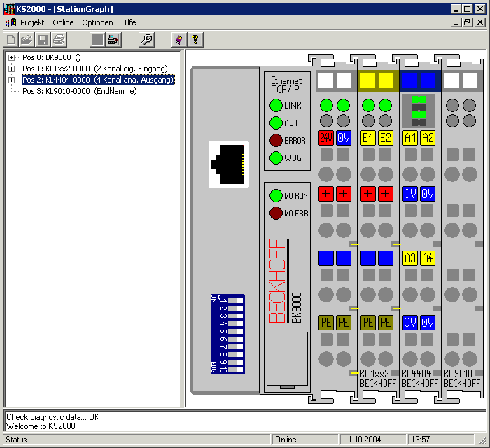
Task: Click the yellow E1 terminal label
Action: [368, 138]
